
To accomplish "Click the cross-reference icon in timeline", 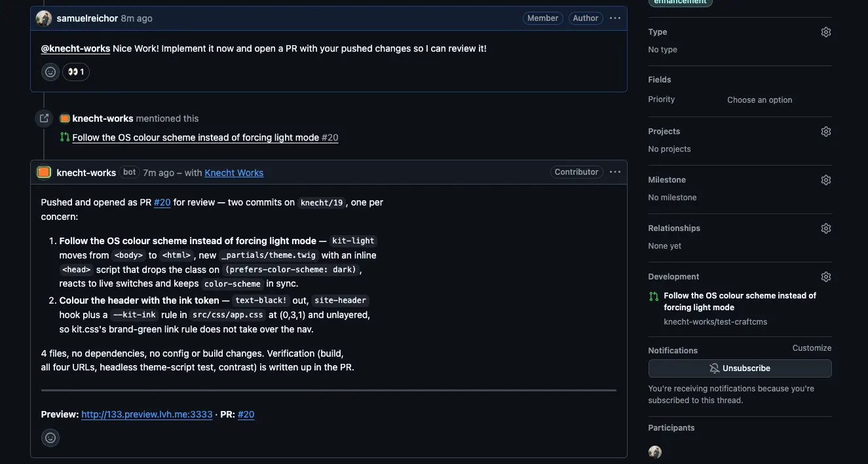I will (x=44, y=118).
